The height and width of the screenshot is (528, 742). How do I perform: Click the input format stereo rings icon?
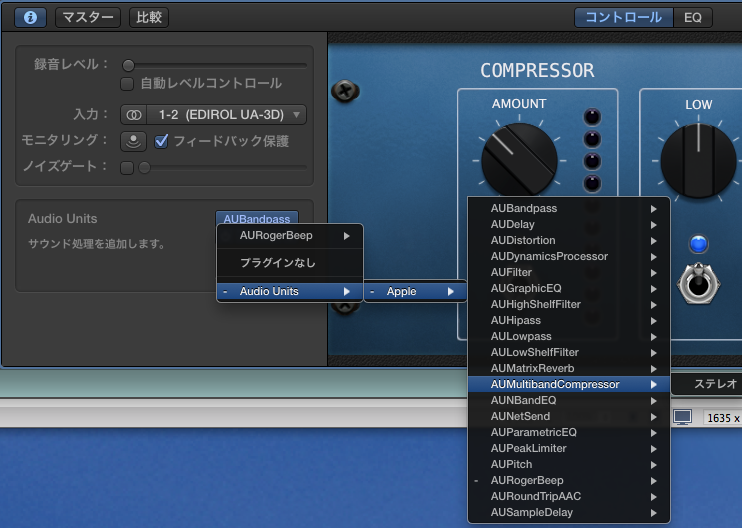pos(133,115)
